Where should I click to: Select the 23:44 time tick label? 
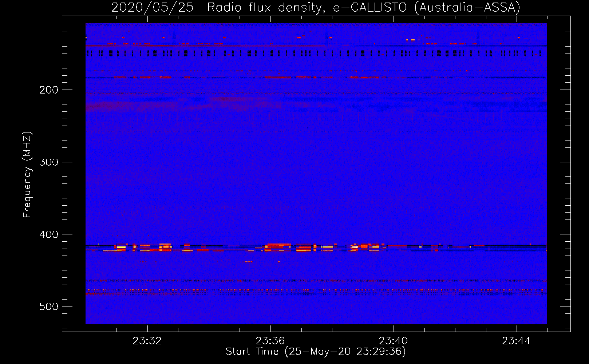[x=516, y=341]
